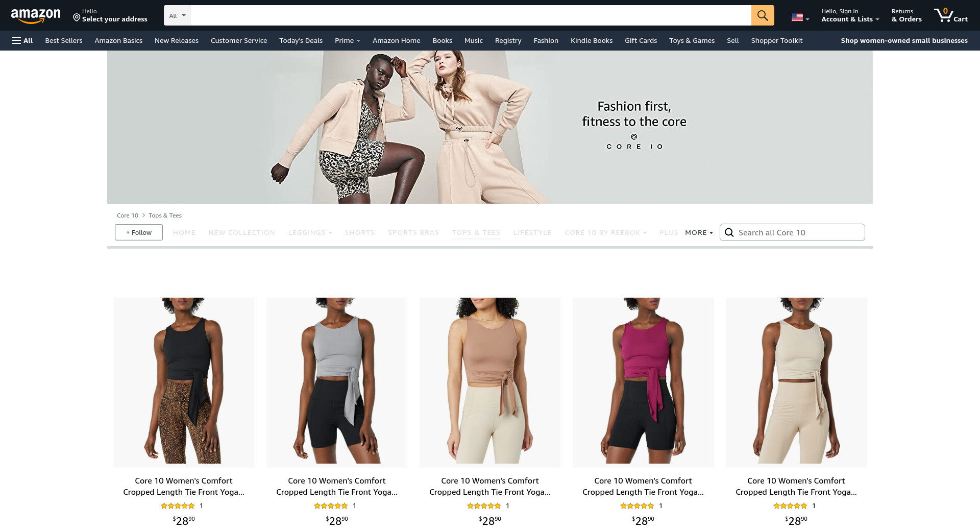
Task: Open the New Collection tab
Action: point(241,233)
